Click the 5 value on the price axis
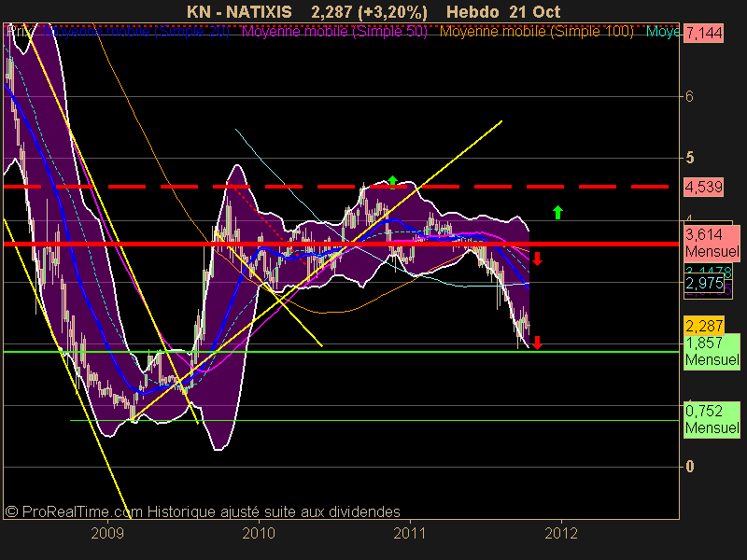Image resolution: width=747 pixels, height=560 pixels. tap(689, 158)
